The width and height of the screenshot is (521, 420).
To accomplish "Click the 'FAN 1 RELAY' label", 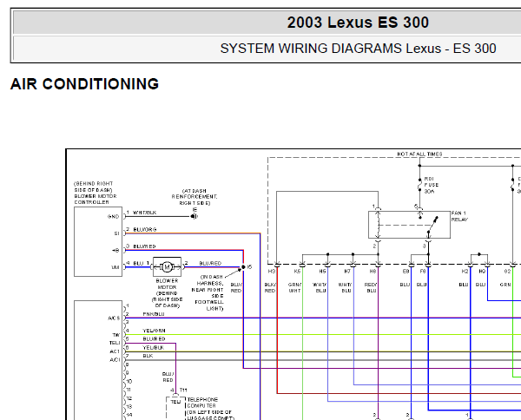I will click(459, 216).
